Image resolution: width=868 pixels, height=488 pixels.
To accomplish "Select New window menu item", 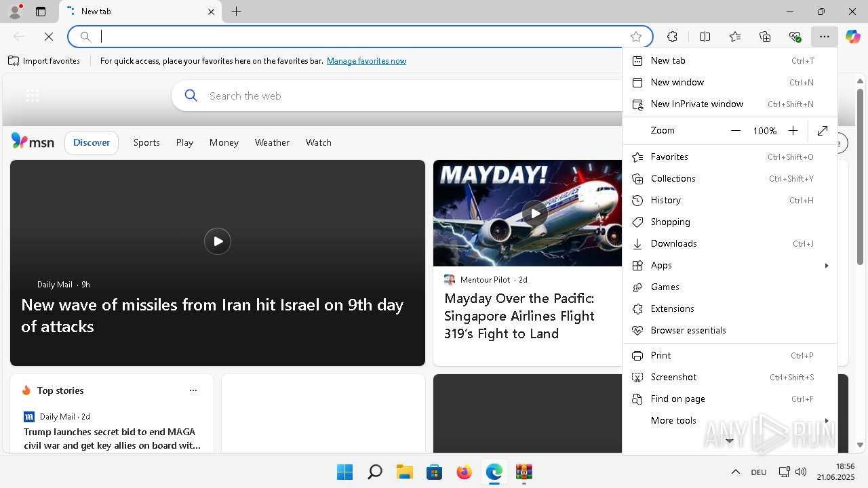I will pyautogui.click(x=730, y=82).
